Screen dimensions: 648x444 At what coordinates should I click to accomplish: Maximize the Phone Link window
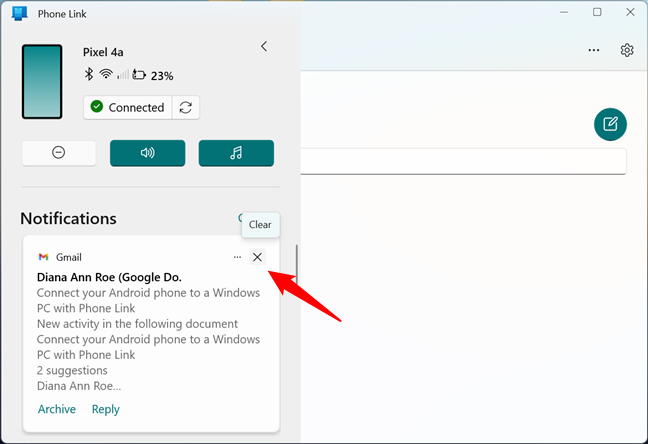click(597, 12)
